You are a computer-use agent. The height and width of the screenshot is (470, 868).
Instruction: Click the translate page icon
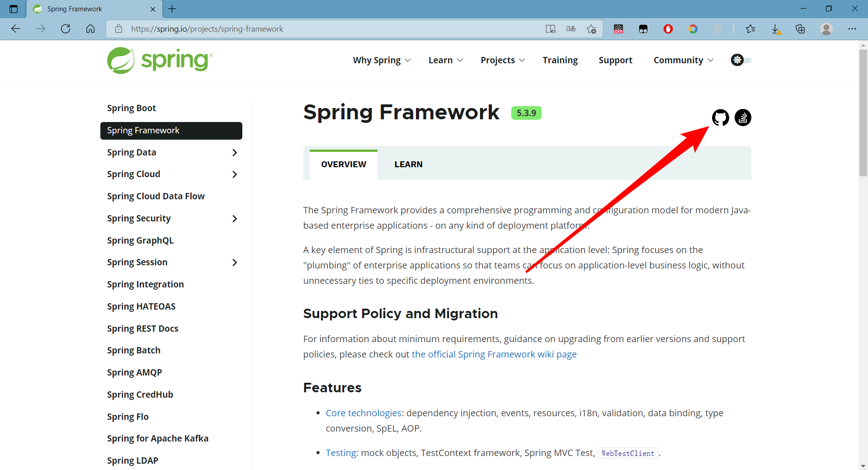[x=571, y=28]
